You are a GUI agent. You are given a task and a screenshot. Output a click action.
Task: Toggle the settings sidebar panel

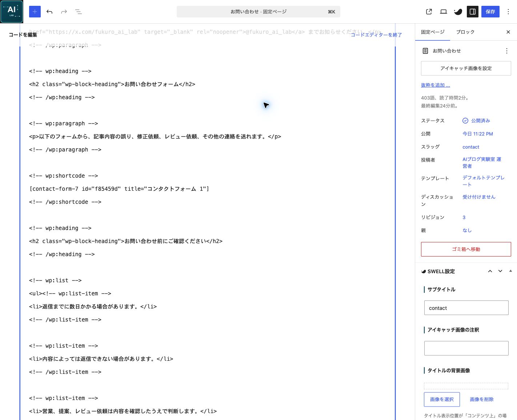[473, 12]
